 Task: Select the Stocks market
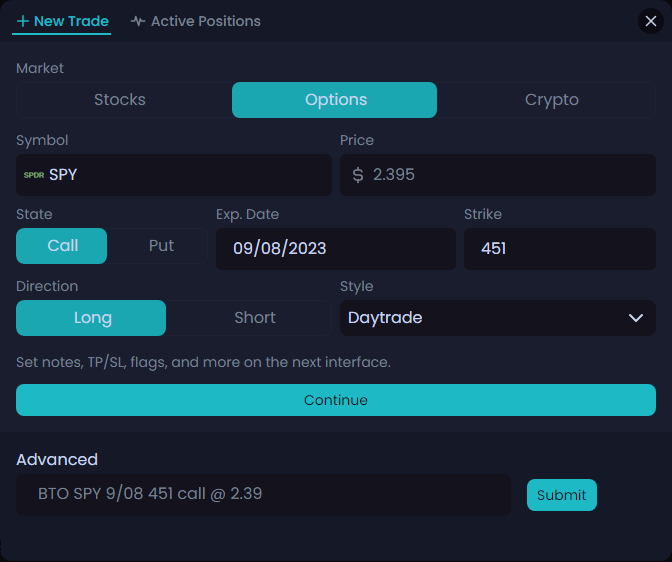pos(120,100)
